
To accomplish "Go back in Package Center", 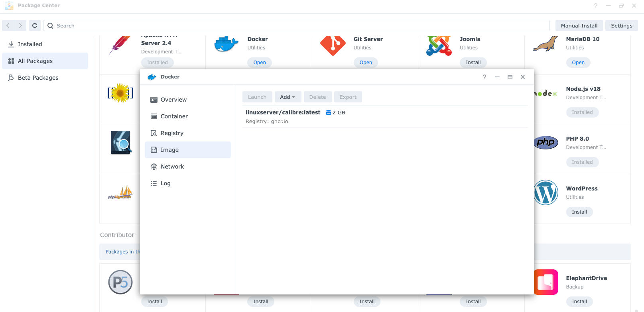I will (8, 26).
